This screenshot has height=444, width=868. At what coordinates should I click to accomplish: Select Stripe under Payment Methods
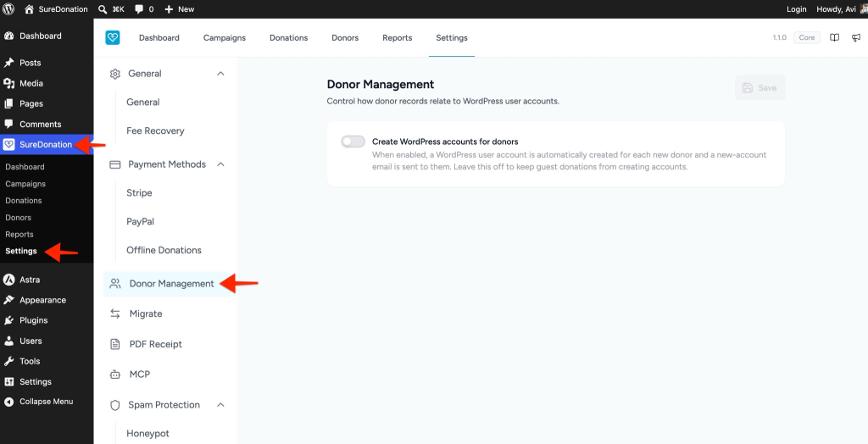[x=139, y=192]
